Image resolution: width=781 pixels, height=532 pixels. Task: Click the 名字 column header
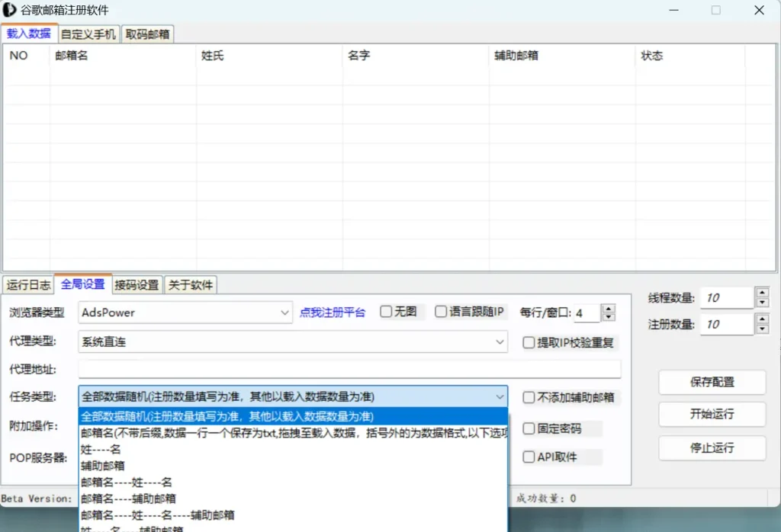tap(416, 55)
